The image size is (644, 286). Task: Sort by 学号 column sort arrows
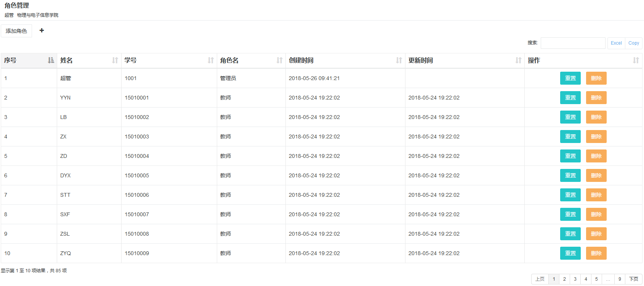pyautogui.click(x=210, y=60)
